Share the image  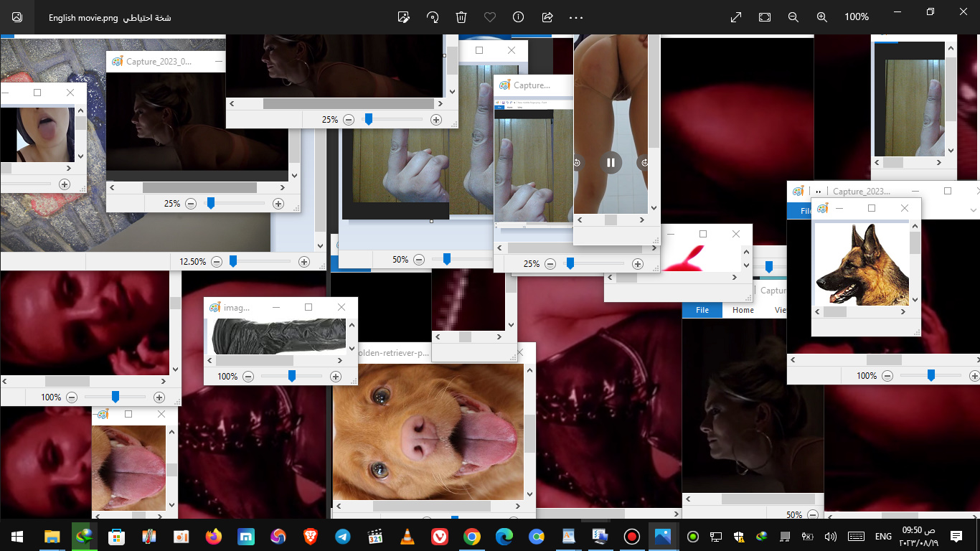pos(547,17)
